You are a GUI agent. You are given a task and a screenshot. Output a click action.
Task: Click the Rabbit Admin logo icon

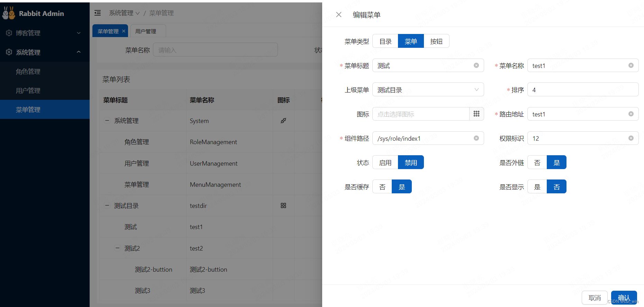pos(9,13)
